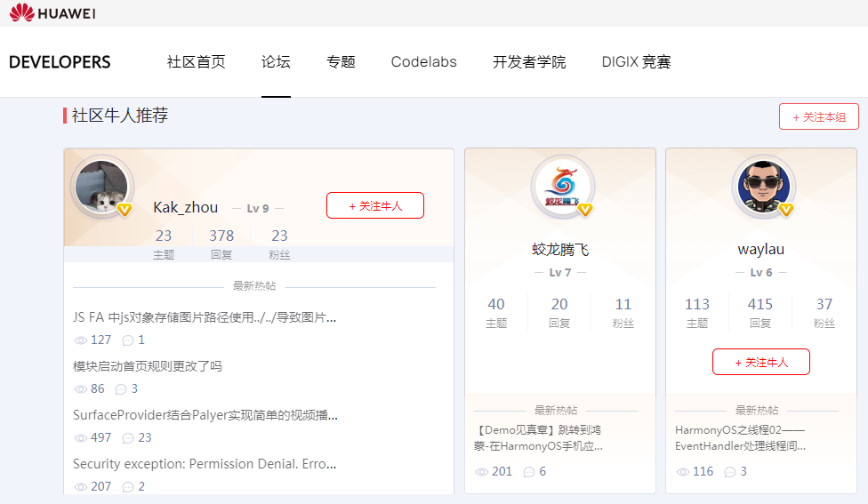Open the 社区首页 nav item
Image resolution: width=868 pixels, height=504 pixels.
pyautogui.click(x=197, y=62)
